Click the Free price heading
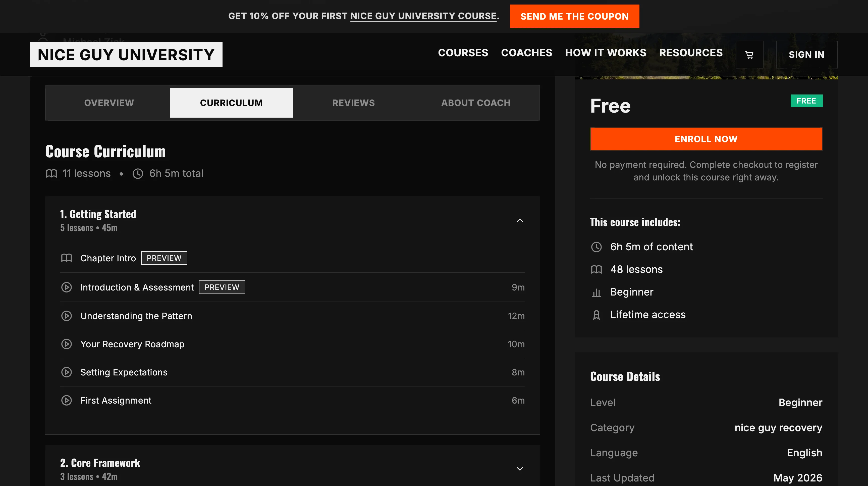Image resolution: width=868 pixels, height=486 pixels. [610, 106]
